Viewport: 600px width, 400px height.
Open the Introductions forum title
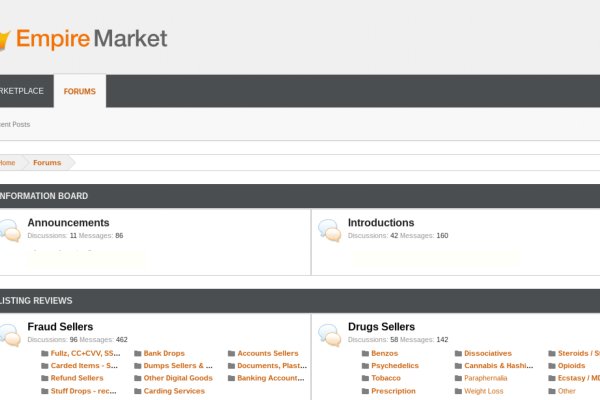pos(380,222)
